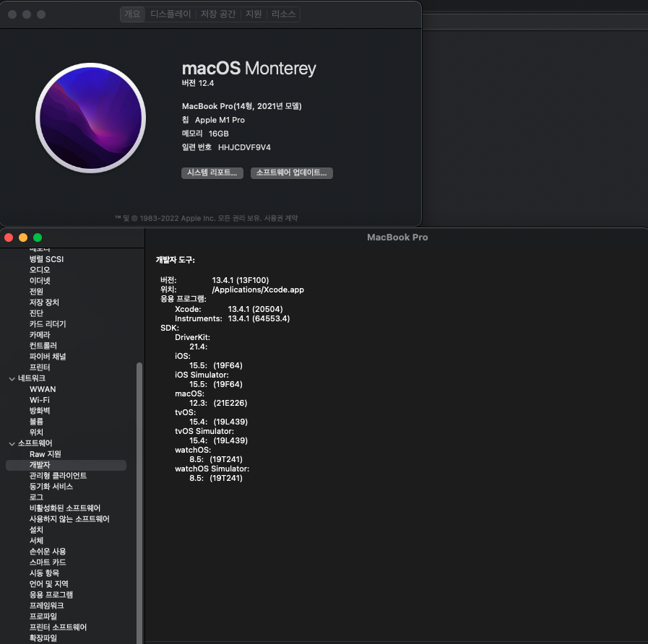Viewport: 648px width, 644px height.
Task: Select 방화벽 in the sidebar
Action: pos(40,411)
